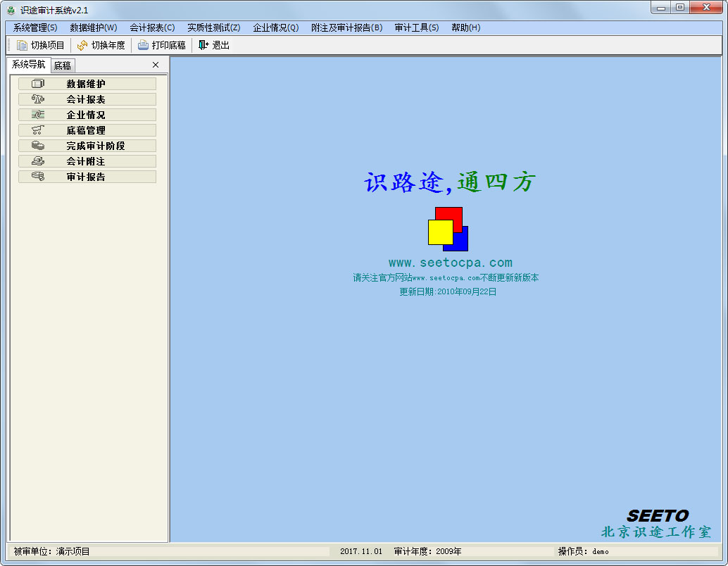Restore down the application window
Image resolution: width=728 pixels, height=566 pixels.
(x=679, y=8)
